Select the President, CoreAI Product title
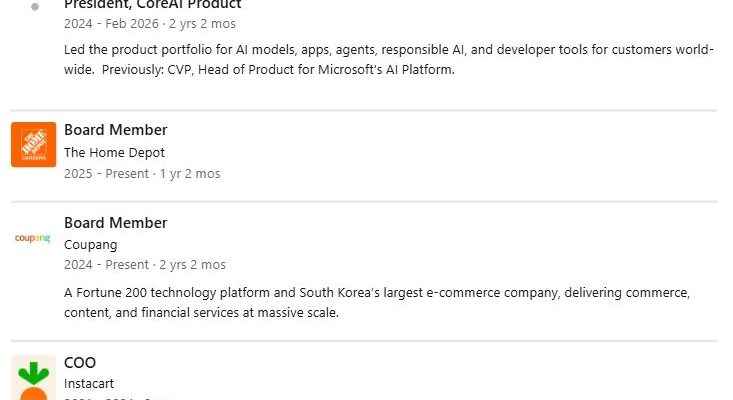The height and width of the screenshot is (400, 733). tap(152, 5)
